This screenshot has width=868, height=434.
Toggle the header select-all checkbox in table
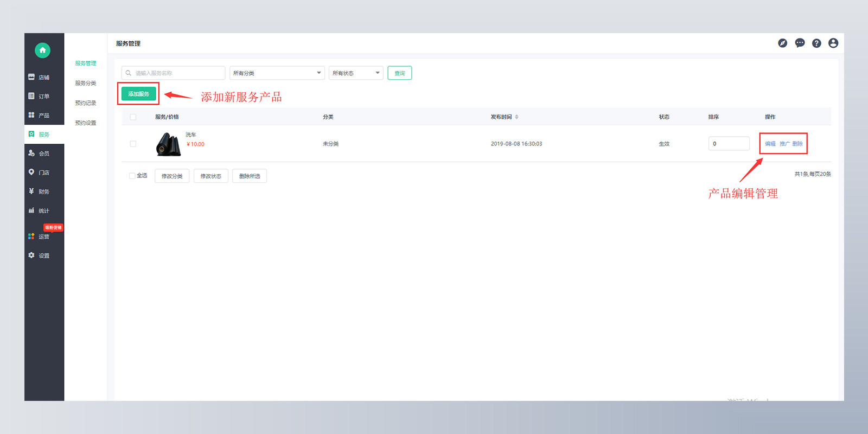pyautogui.click(x=133, y=117)
